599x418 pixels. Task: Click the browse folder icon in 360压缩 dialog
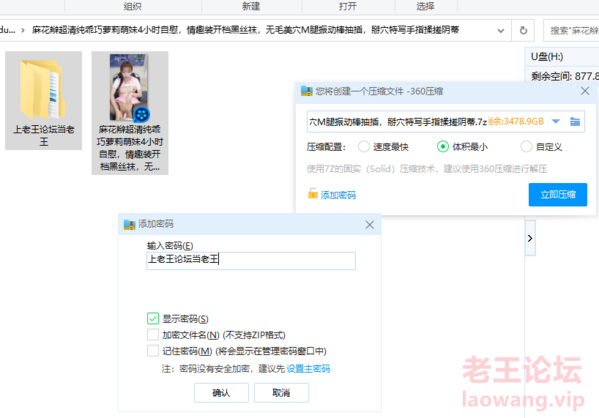click(575, 122)
